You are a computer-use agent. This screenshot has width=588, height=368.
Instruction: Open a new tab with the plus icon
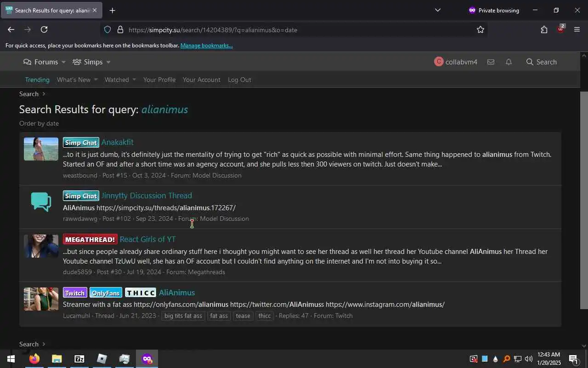point(112,10)
